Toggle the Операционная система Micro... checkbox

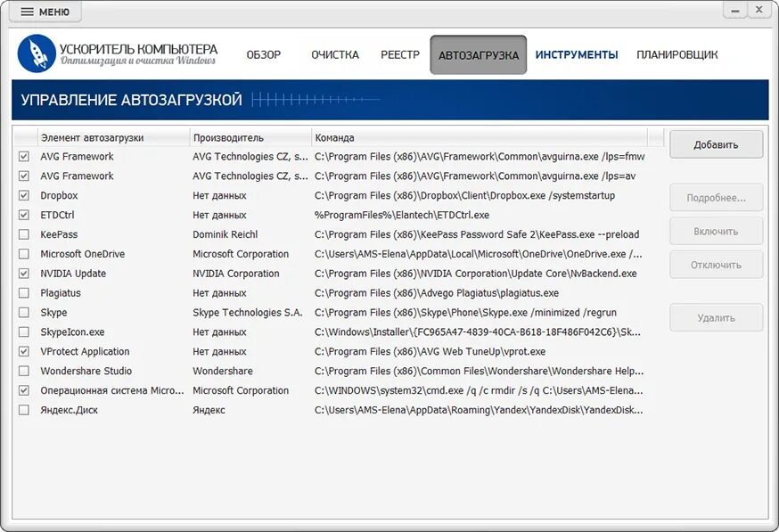(x=24, y=390)
